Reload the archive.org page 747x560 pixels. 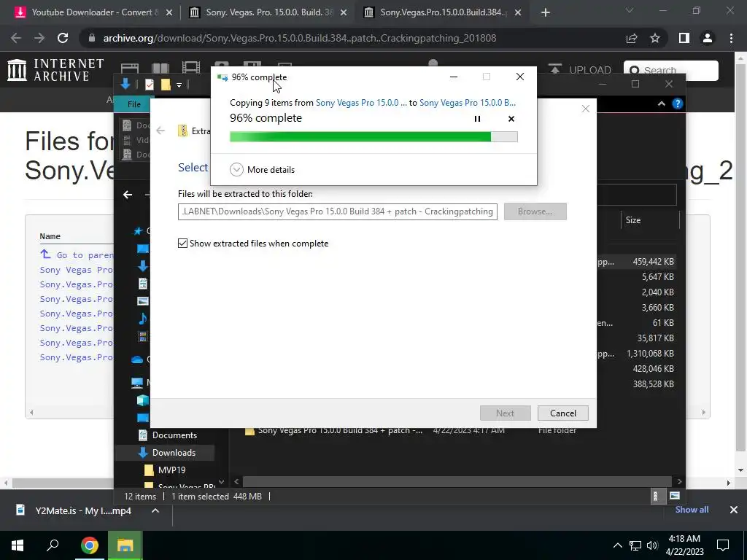coord(63,38)
